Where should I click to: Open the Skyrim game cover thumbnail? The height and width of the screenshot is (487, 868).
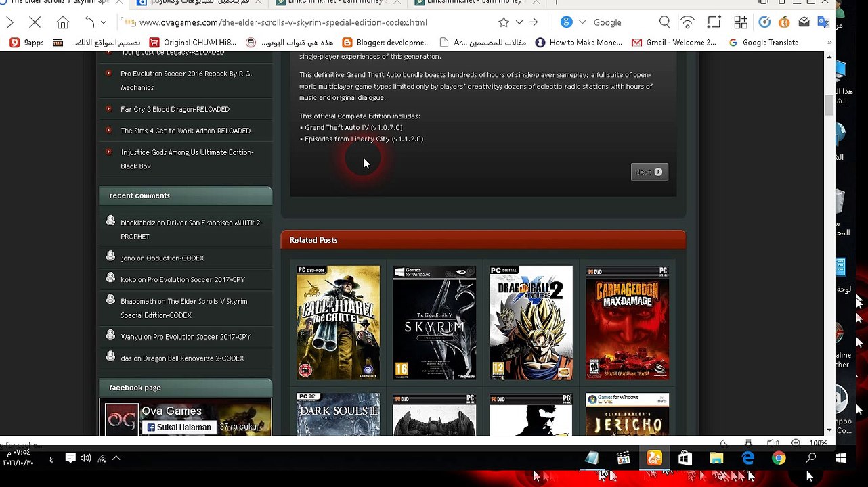(x=434, y=323)
